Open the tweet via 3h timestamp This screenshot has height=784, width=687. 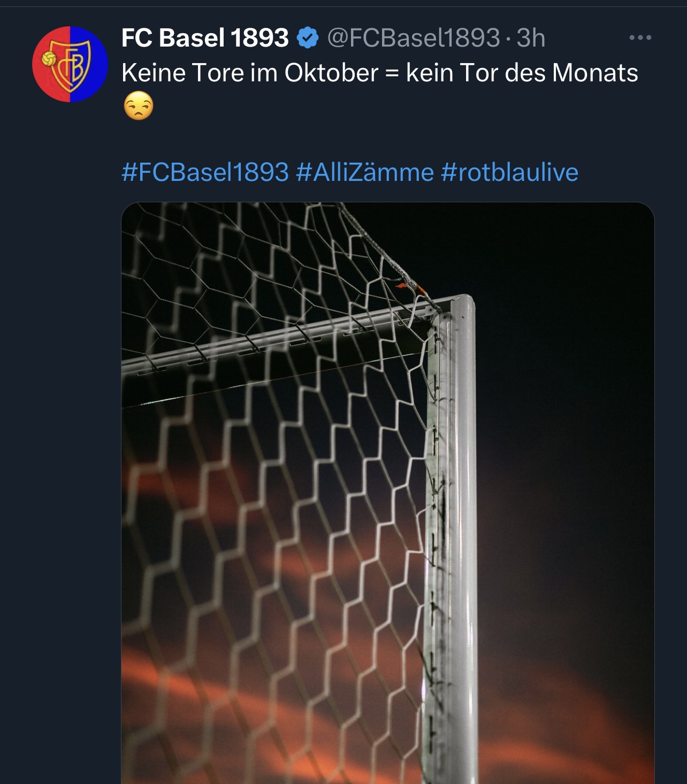click(x=531, y=38)
